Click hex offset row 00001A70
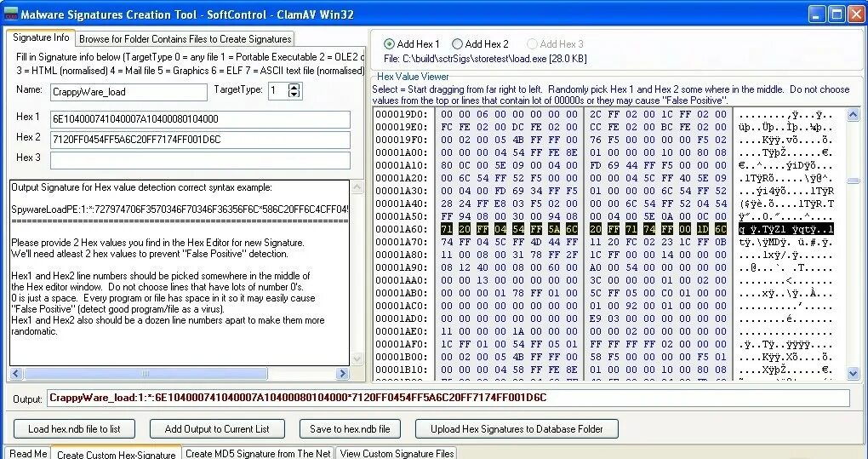This screenshot has height=459, width=868. [402, 242]
